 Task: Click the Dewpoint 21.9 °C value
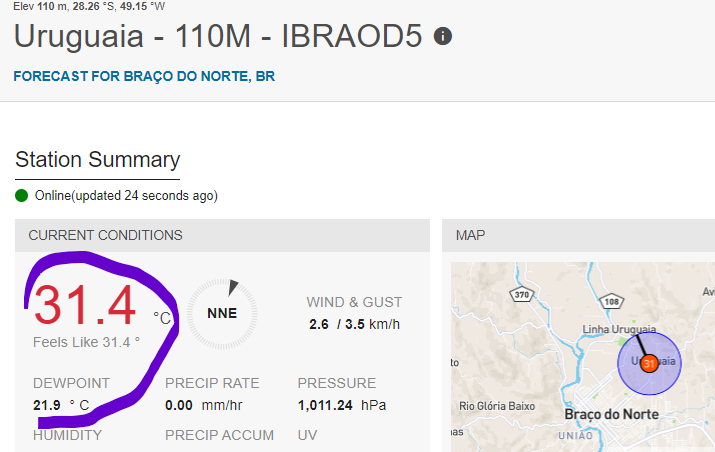coord(61,405)
